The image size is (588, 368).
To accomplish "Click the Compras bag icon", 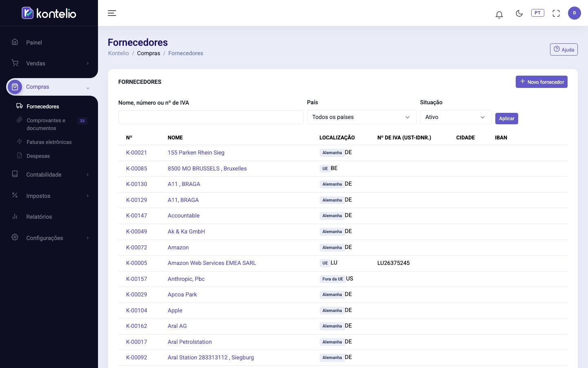I will pyautogui.click(x=15, y=87).
